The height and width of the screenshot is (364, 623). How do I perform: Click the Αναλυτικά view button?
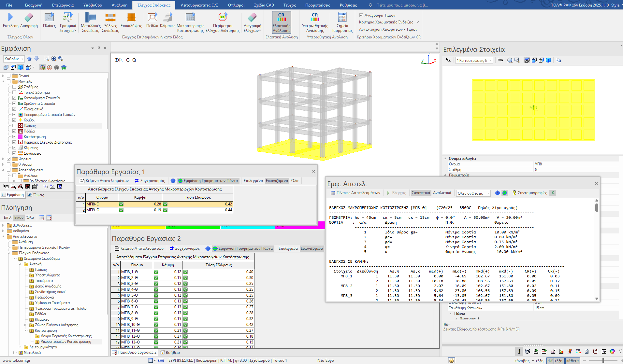point(442,193)
